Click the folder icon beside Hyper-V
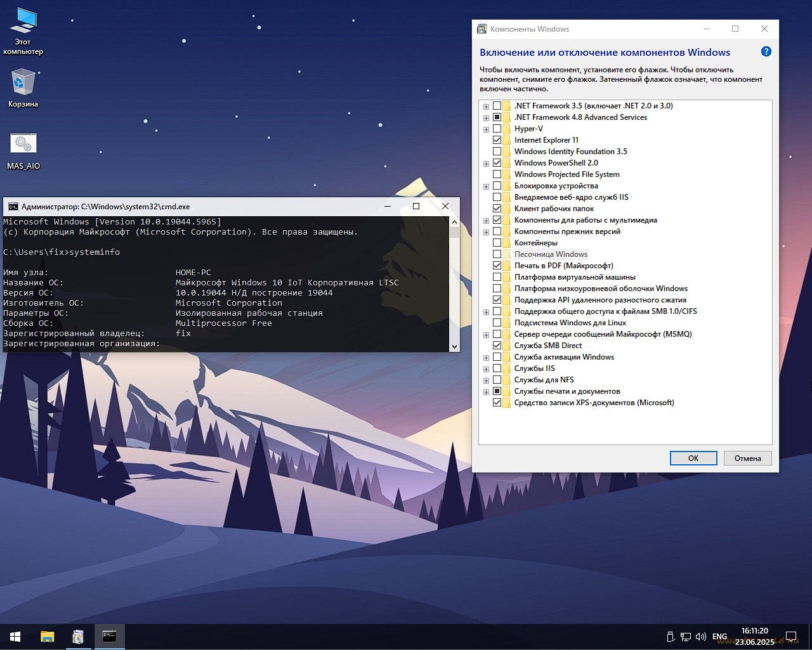 tap(507, 129)
